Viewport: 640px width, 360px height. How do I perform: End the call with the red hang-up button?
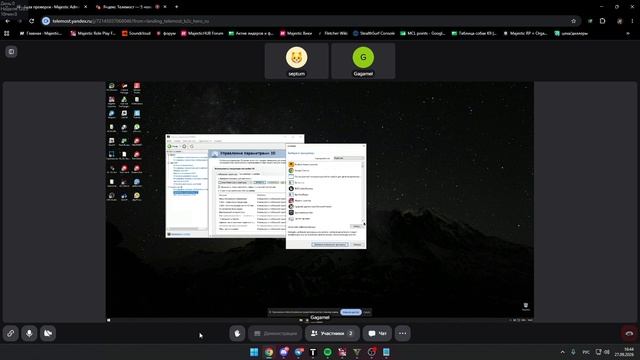pos(629,333)
